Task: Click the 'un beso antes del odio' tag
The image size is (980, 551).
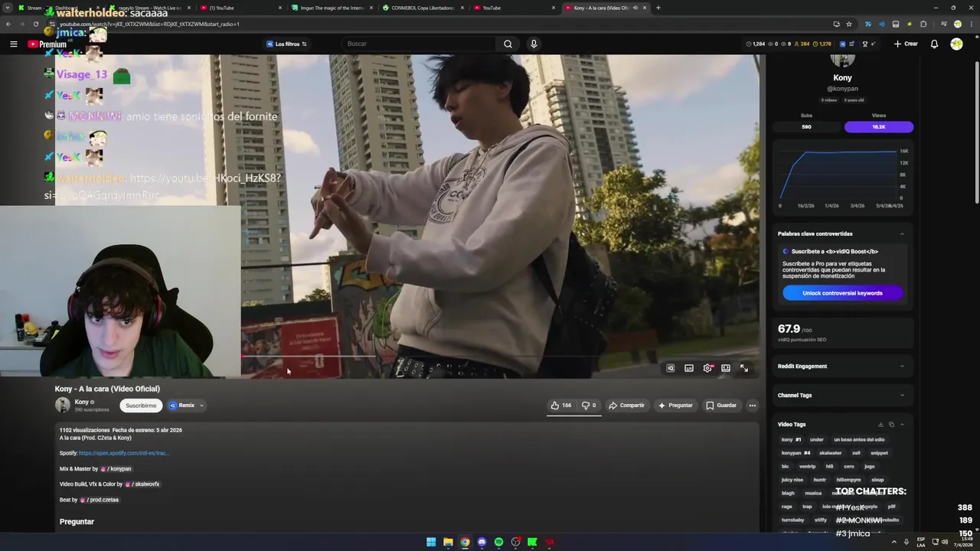Action: (x=859, y=439)
